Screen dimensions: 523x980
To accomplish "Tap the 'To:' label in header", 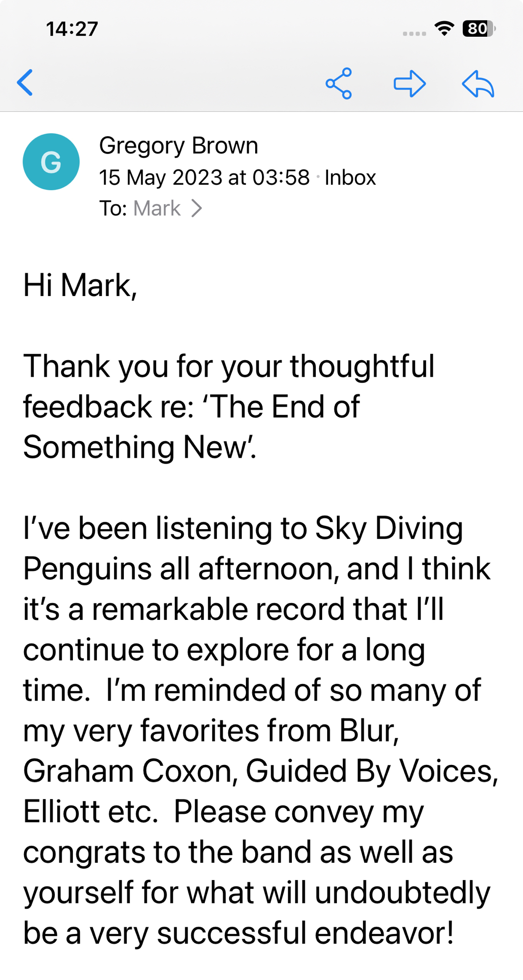I will click(113, 208).
